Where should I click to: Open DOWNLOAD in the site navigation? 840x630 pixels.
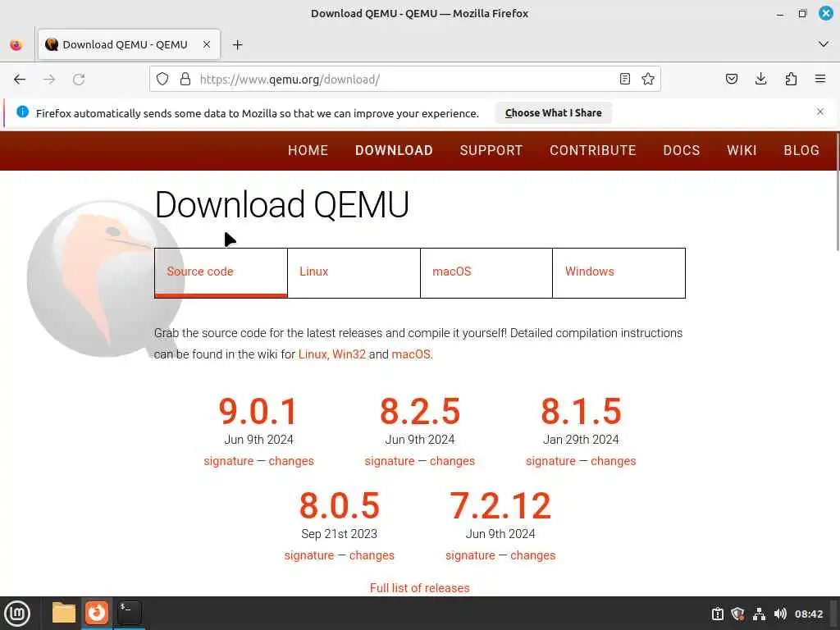point(394,151)
